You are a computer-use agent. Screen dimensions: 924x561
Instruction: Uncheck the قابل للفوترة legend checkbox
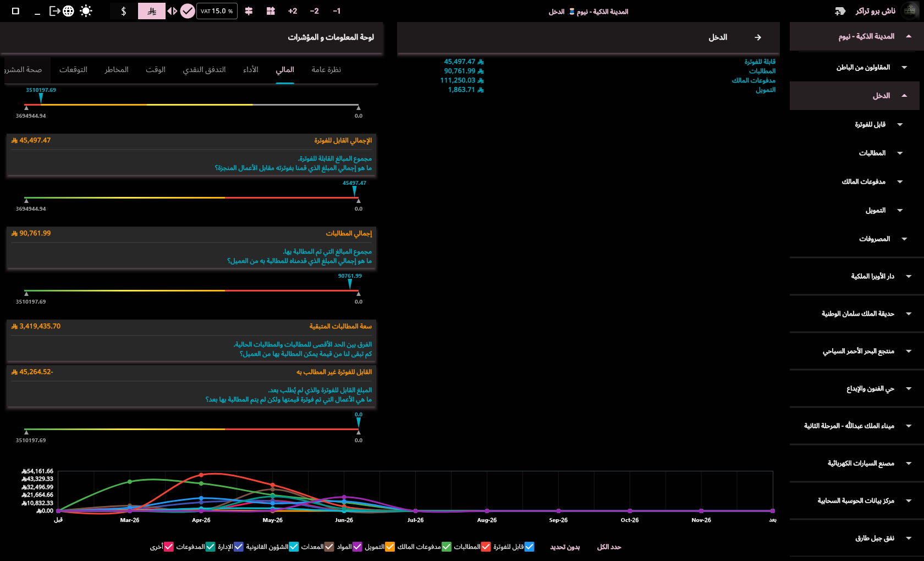click(529, 547)
